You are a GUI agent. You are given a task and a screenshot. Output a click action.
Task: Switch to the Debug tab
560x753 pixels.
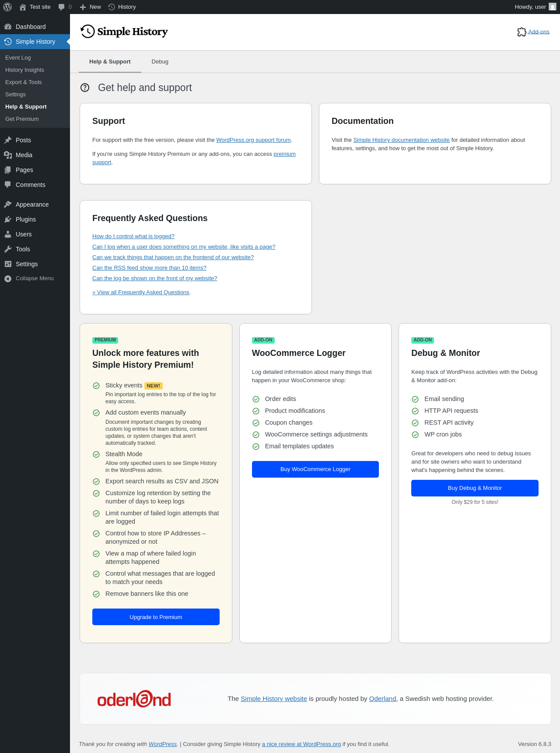[x=160, y=62]
